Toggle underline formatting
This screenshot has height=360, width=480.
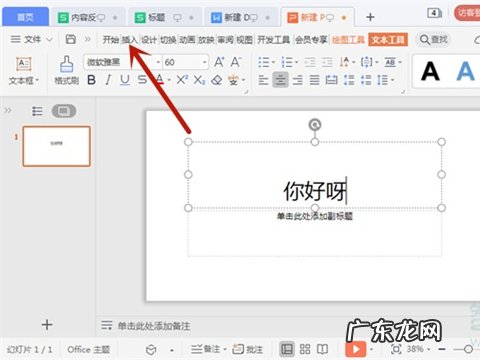click(125, 80)
